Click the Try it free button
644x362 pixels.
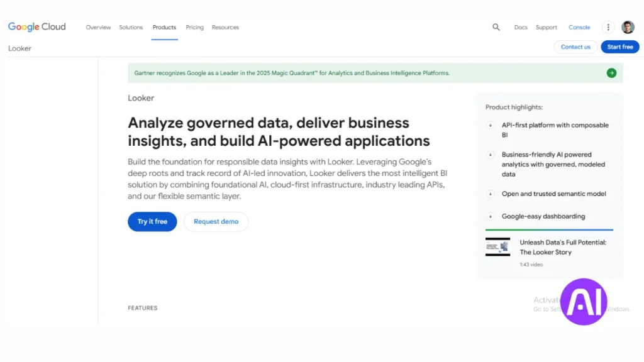coord(152,221)
